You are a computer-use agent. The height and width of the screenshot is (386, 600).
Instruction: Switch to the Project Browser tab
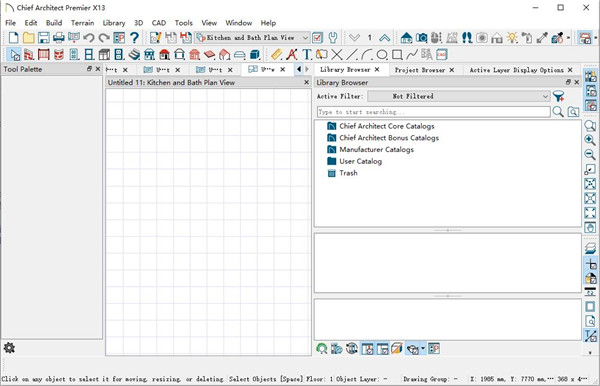coord(419,70)
